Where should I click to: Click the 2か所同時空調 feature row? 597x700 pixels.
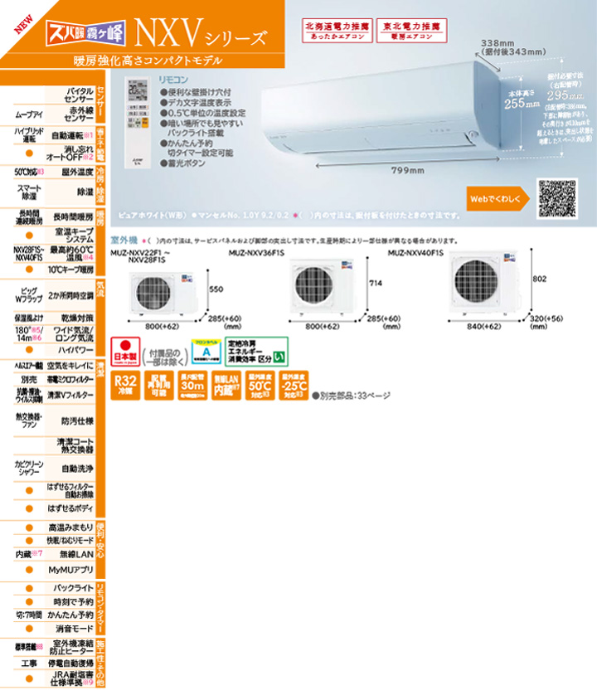point(55,295)
